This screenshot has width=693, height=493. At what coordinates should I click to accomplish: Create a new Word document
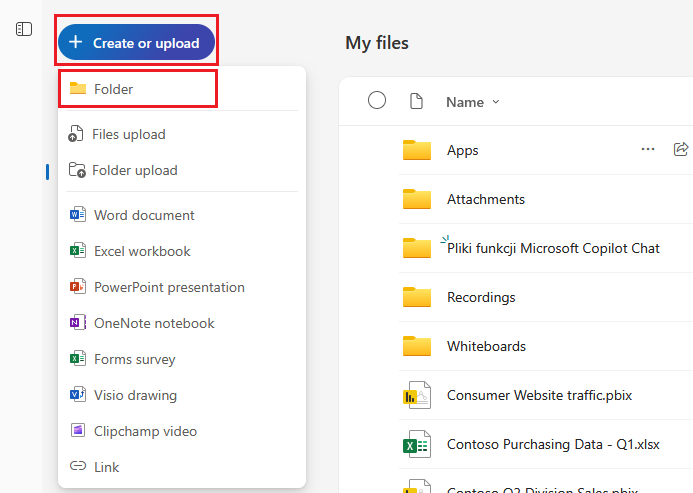pyautogui.click(x=182, y=215)
